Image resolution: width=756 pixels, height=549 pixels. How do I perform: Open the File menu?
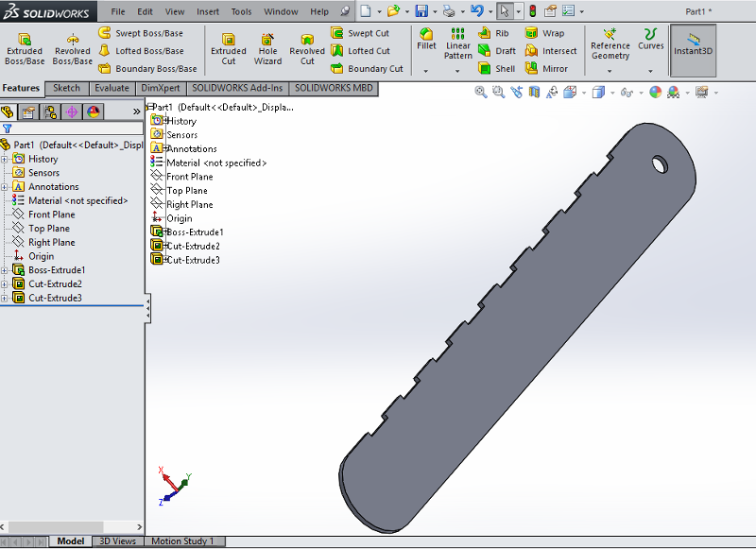coord(117,11)
